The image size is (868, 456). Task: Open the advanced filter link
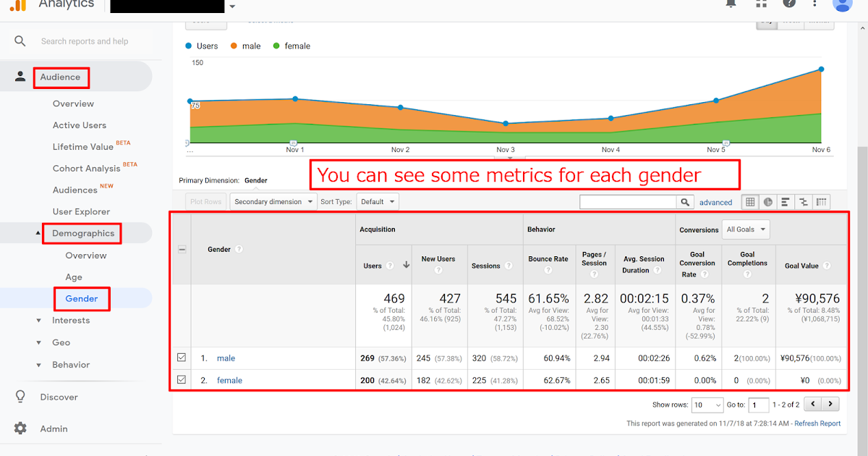click(x=716, y=202)
